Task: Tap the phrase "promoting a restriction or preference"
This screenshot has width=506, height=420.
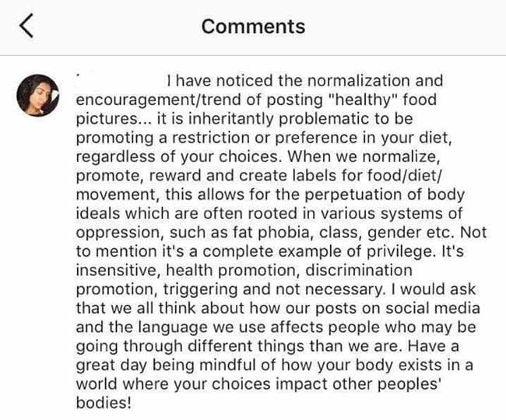Action: point(216,138)
